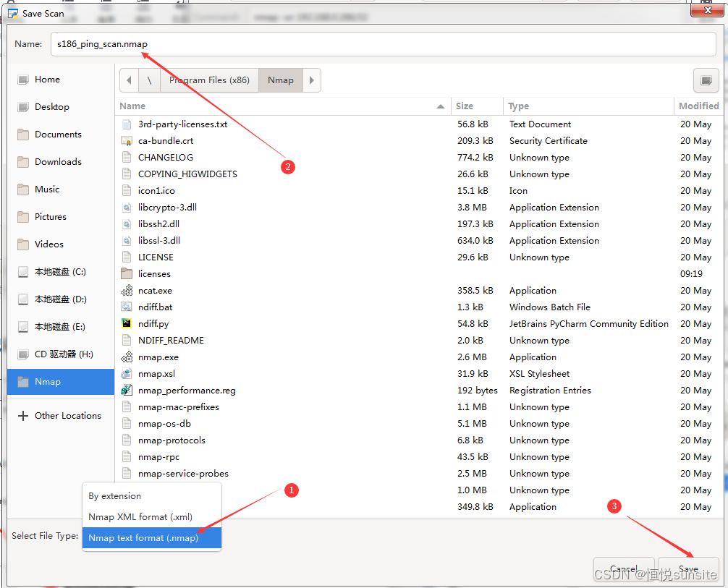Click the CD drive (H:) icon

22,354
